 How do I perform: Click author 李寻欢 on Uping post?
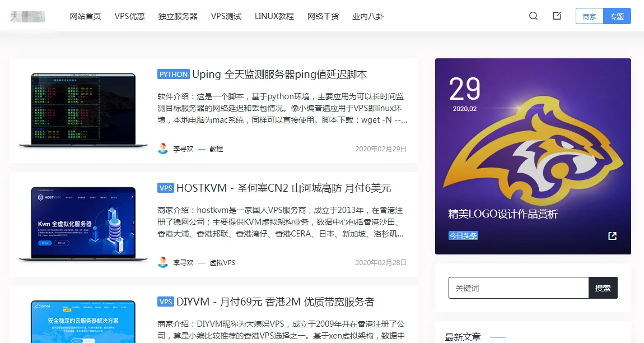(183, 149)
